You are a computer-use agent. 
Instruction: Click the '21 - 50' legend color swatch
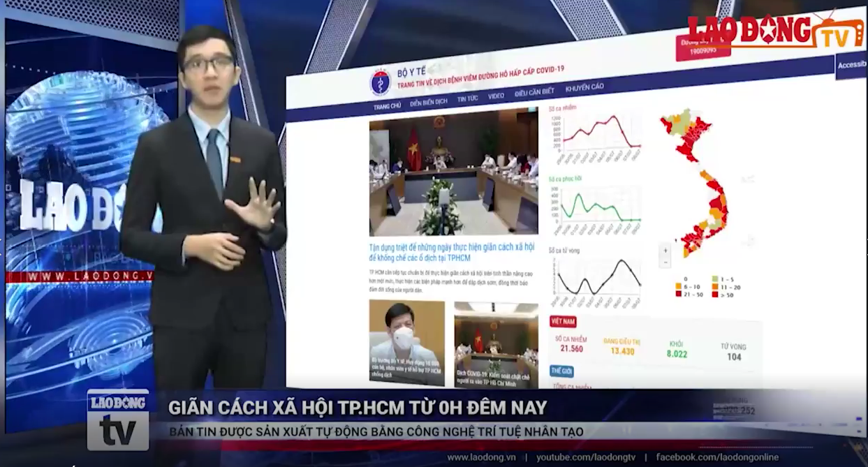point(678,294)
